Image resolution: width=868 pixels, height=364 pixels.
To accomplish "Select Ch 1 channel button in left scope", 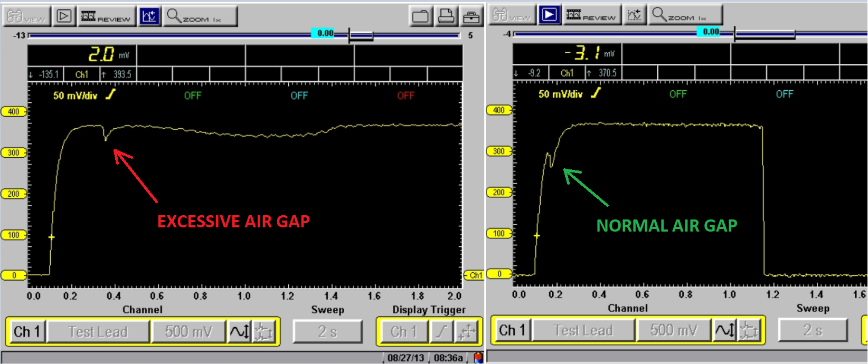I will (x=27, y=332).
